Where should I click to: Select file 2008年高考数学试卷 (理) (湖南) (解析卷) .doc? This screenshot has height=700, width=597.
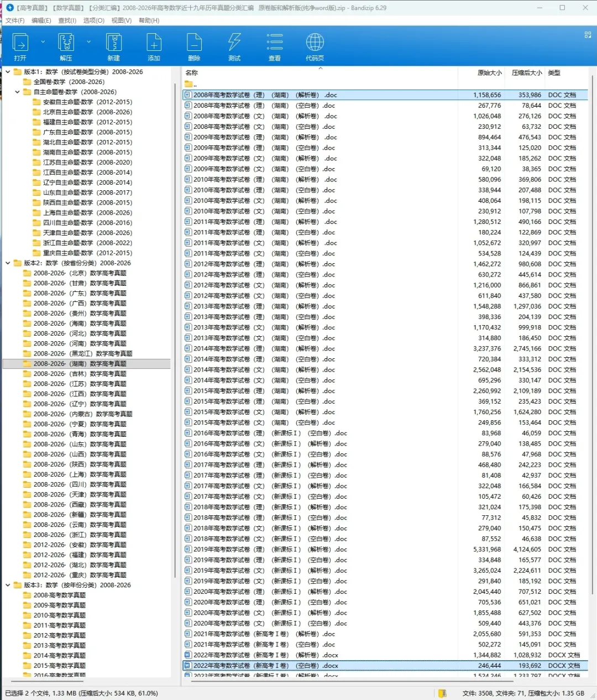385,95
